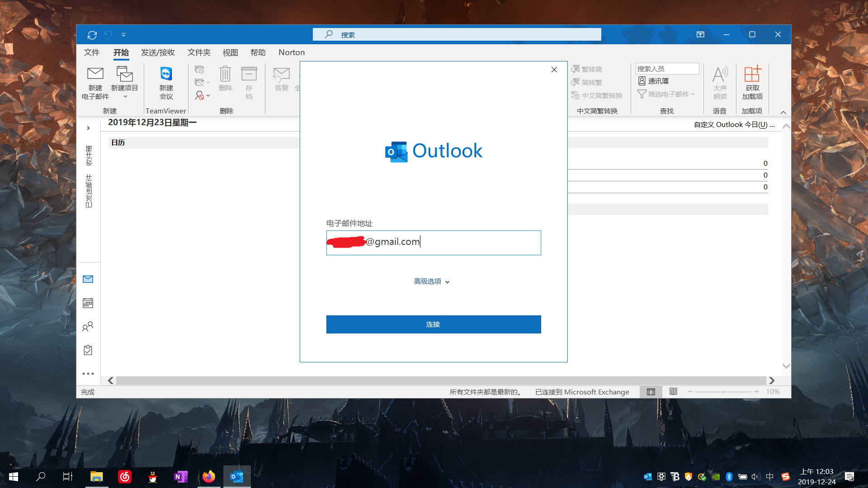Click the 10% zoom level text
Screen dimensions: 868x488
[x=773, y=392]
